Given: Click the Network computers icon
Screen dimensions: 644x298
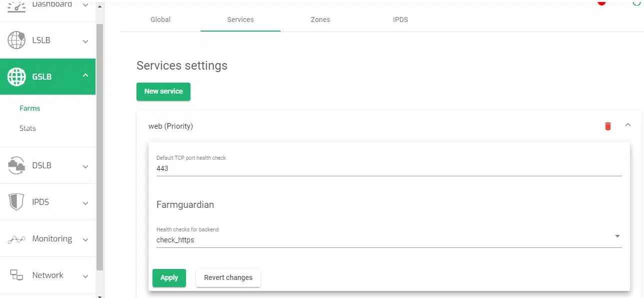Looking at the screenshot, I should click(16, 275).
